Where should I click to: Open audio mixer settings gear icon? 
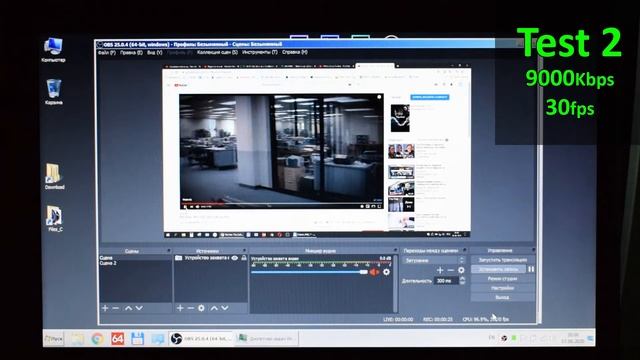point(386,272)
